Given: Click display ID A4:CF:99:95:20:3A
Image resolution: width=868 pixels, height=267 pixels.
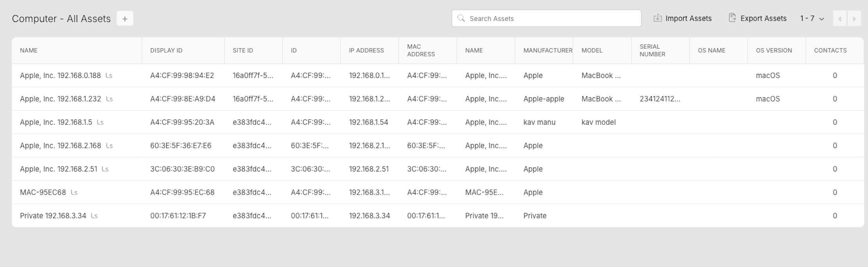Looking at the screenshot, I should click(182, 122).
